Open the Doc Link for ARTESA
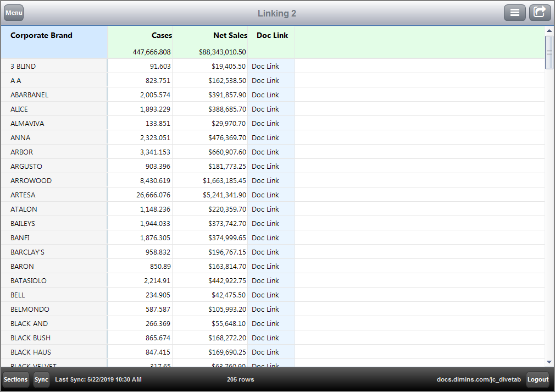The width and height of the screenshot is (555, 392). (266, 195)
